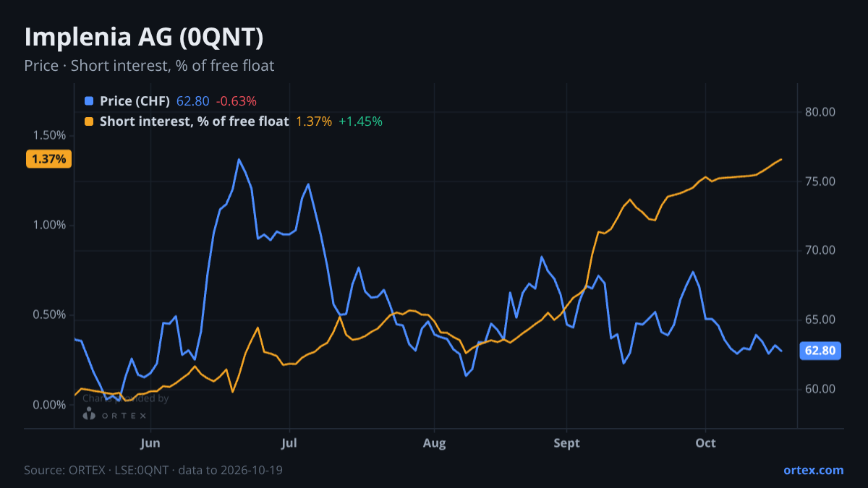Screen dimensions: 868x488
Task: Click the 0.00% left axis label
Action: click(x=48, y=405)
